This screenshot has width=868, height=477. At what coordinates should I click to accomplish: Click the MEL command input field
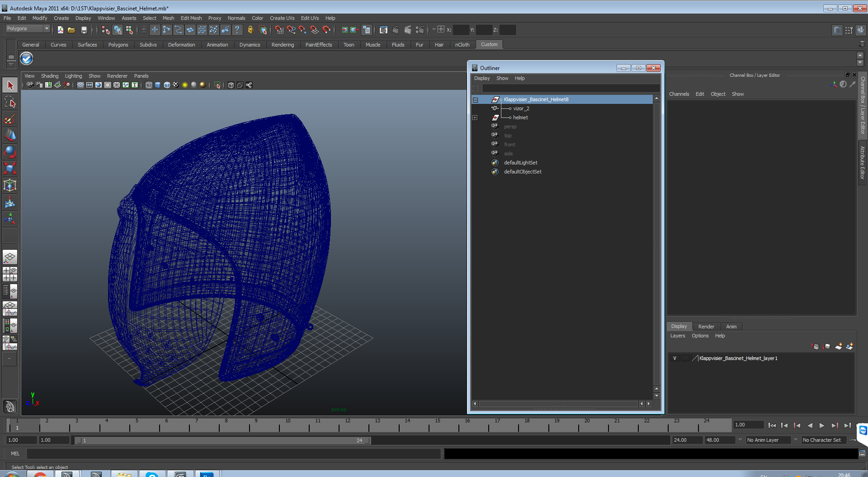click(234, 454)
